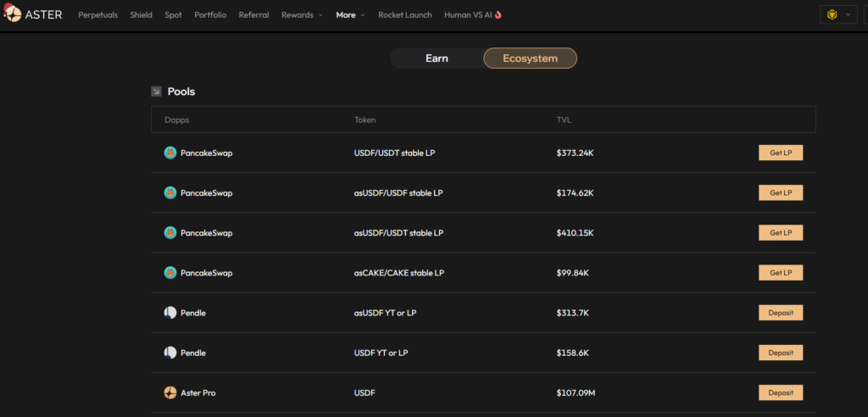Viewport: 868px width, 417px height.
Task: Click the PancakeSwap icon for asCAKE/CAKE LP
Action: (x=170, y=273)
